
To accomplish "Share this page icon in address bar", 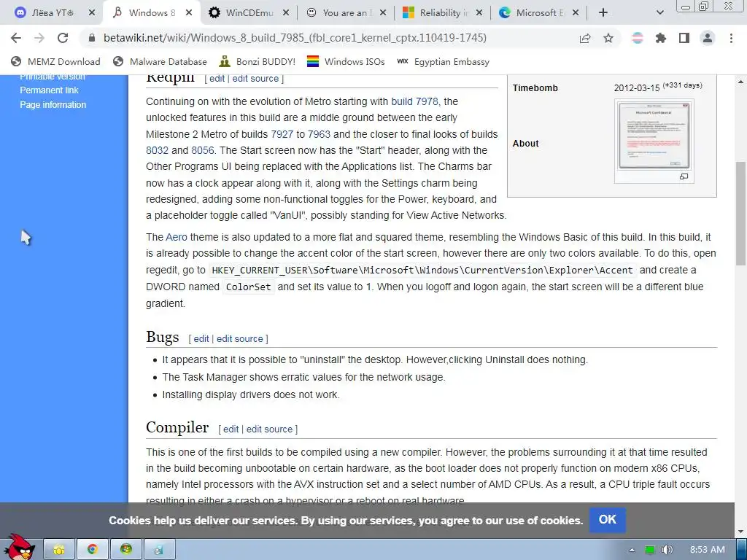I will (x=585, y=38).
